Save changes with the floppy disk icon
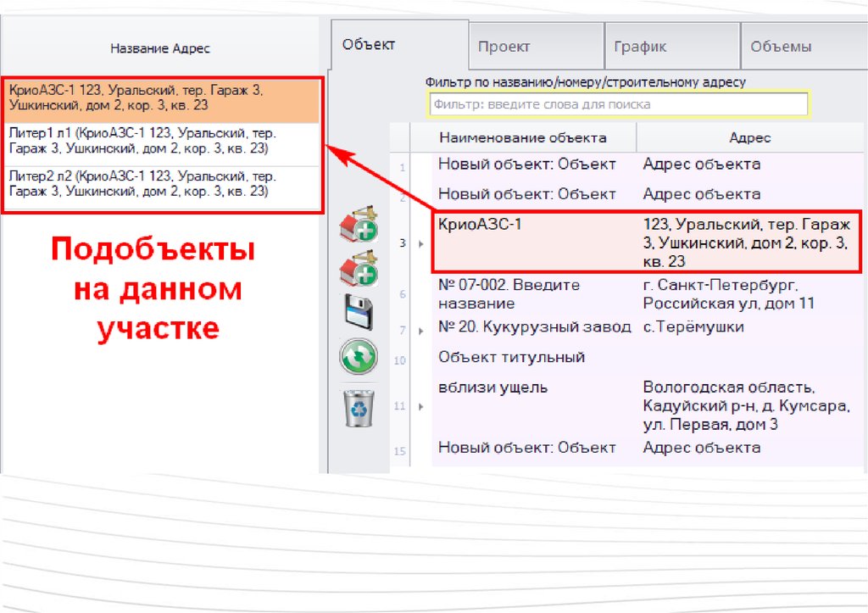This screenshot has width=868, height=613. (x=359, y=312)
